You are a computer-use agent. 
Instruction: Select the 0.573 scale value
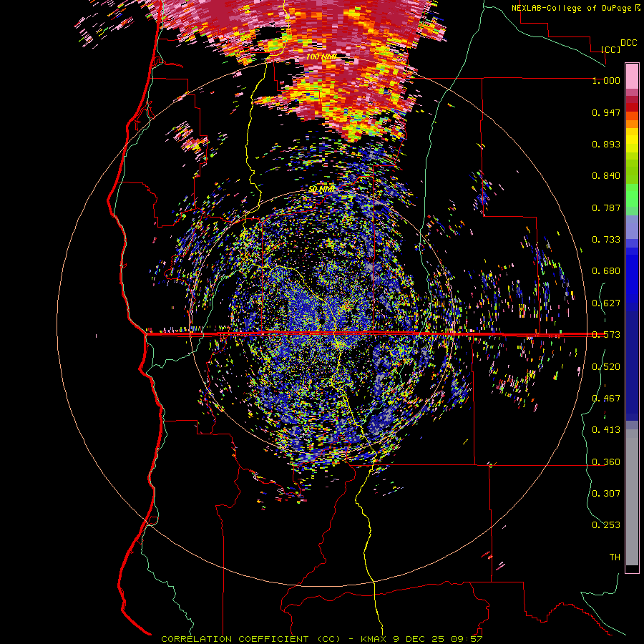point(606,335)
